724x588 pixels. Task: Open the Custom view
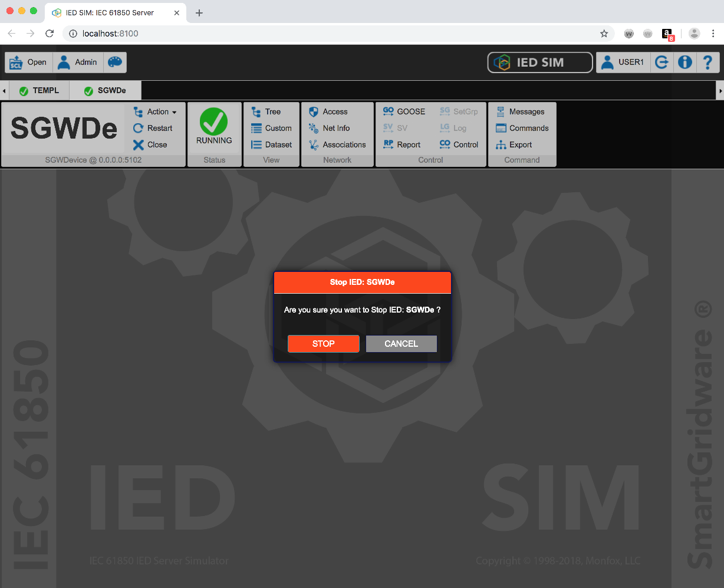tap(271, 128)
